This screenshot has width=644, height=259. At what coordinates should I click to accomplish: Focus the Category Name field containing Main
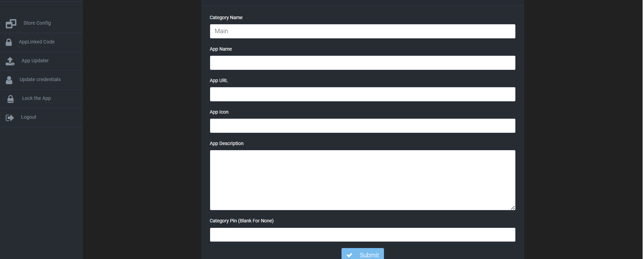pos(362,31)
